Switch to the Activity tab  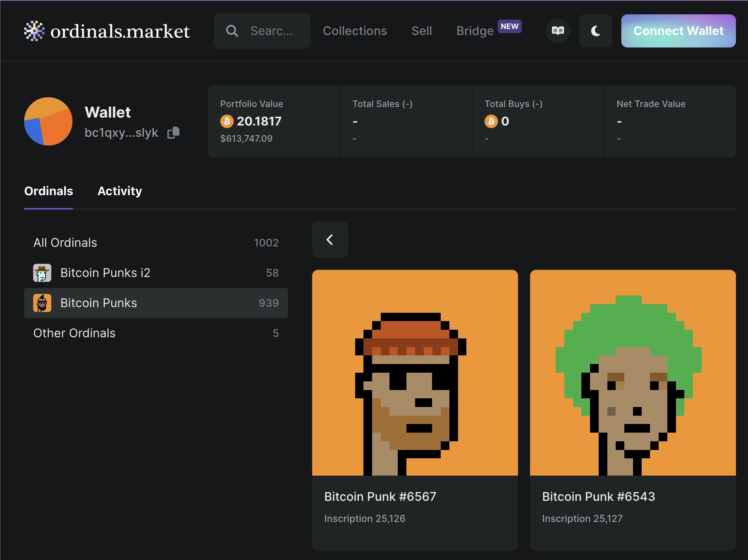(x=120, y=191)
